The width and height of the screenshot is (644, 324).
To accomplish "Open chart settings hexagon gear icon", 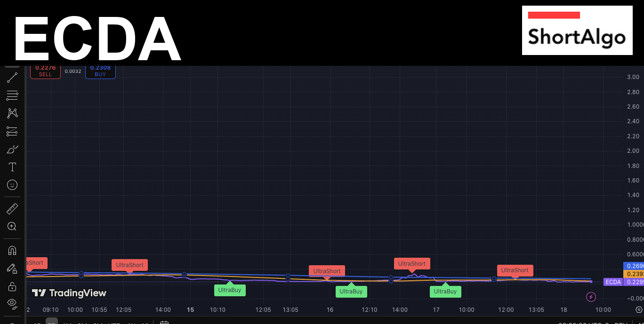I will (639, 309).
